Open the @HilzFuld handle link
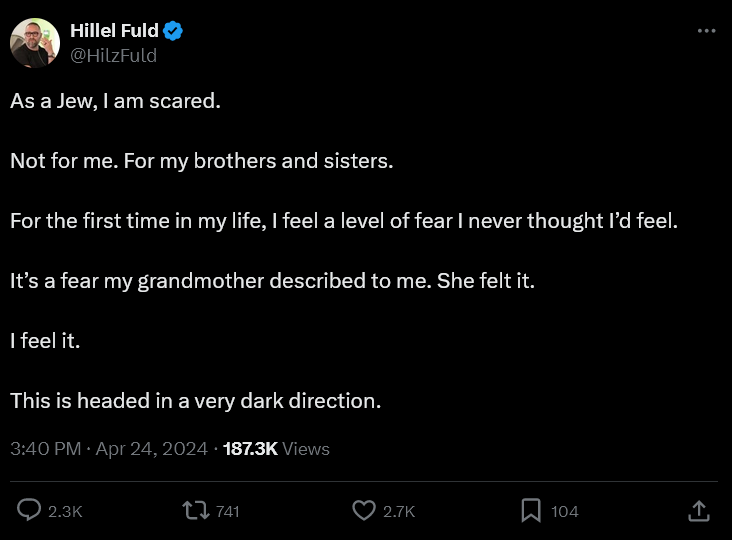 point(113,55)
